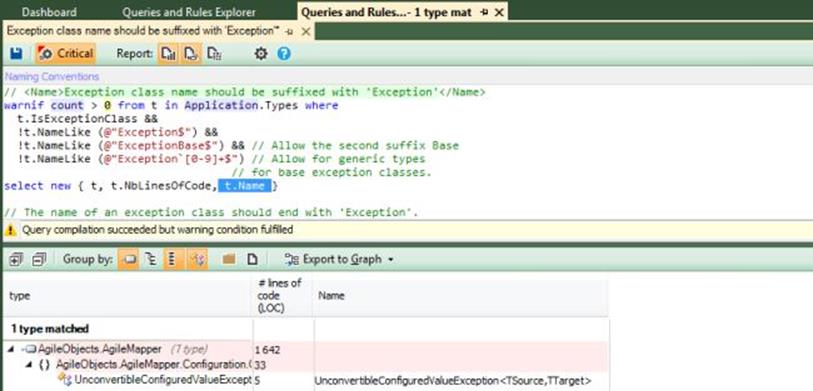Image resolution: width=813 pixels, height=391 pixels.
Task: Click the UnconvertibleConfiguredValueException class icon
Action: tap(65, 380)
